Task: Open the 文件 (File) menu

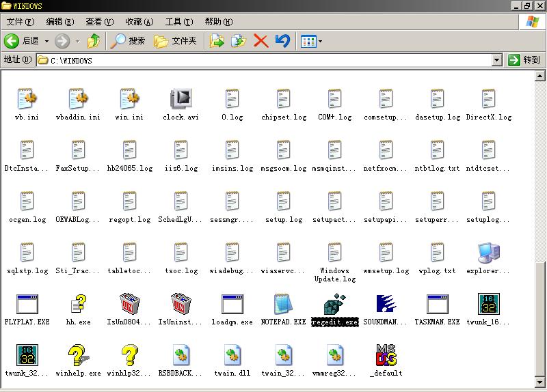Action: click(x=20, y=22)
